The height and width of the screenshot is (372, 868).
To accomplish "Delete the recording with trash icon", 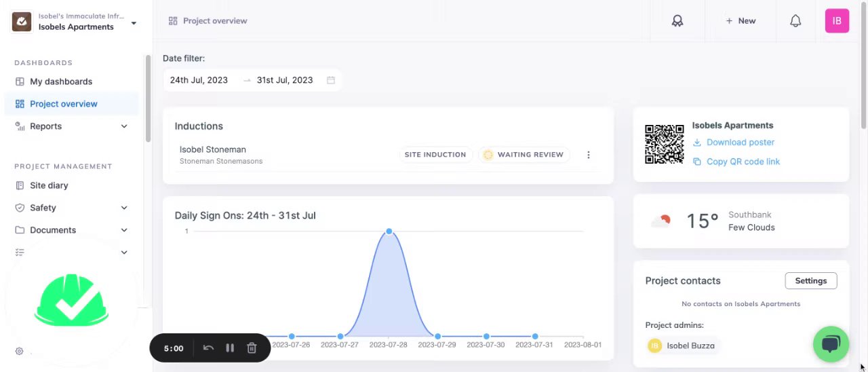I will coord(252,348).
